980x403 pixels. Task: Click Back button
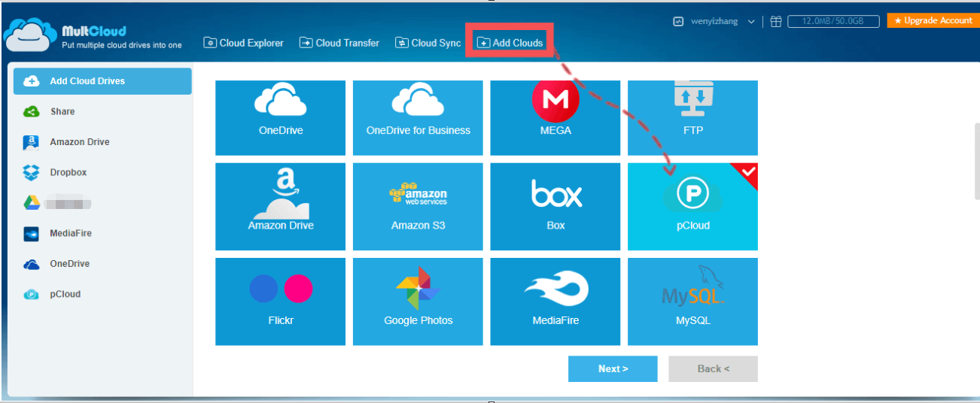click(x=713, y=369)
